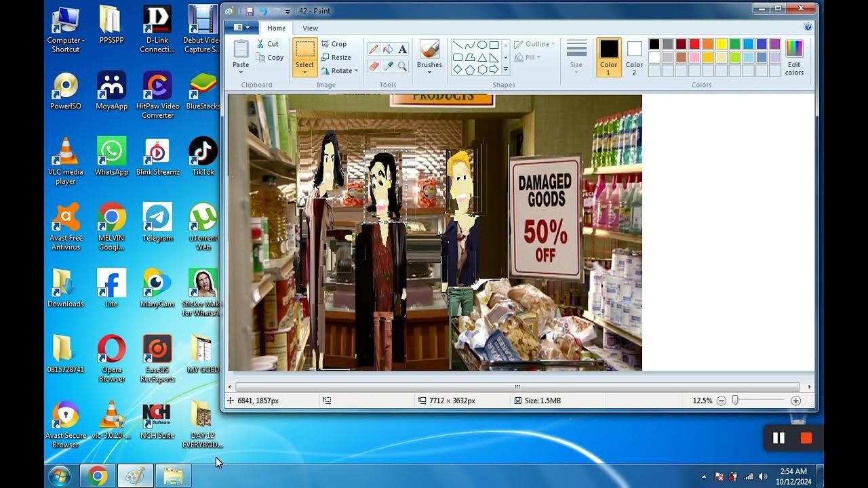Open the Paint application menu button
868x488 pixels.
241,28
